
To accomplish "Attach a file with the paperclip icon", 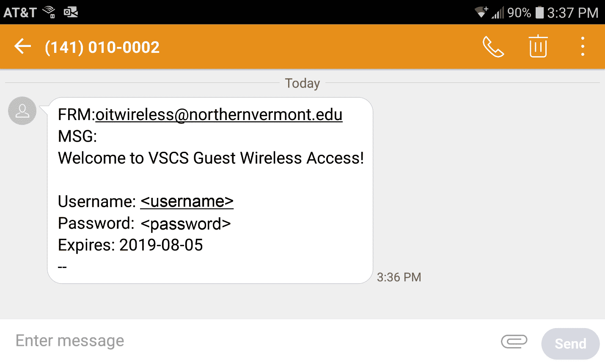I will pos(514,341).
